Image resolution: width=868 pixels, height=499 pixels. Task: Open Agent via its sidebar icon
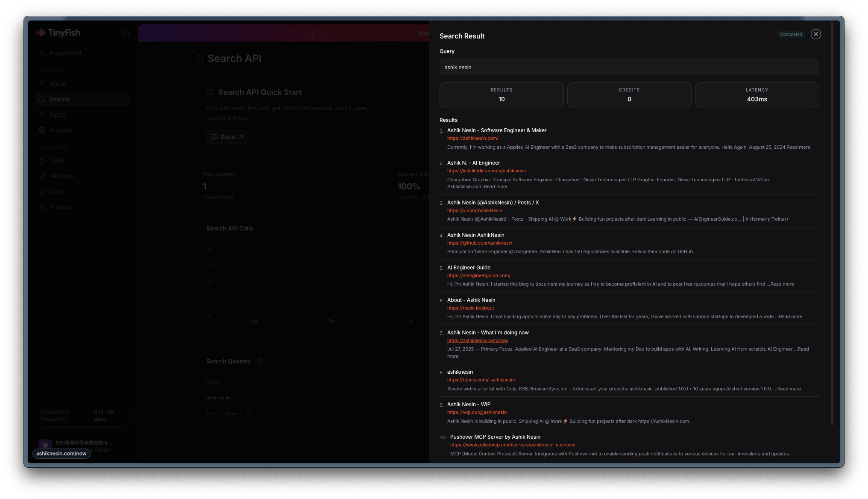[x=42, y=84]
